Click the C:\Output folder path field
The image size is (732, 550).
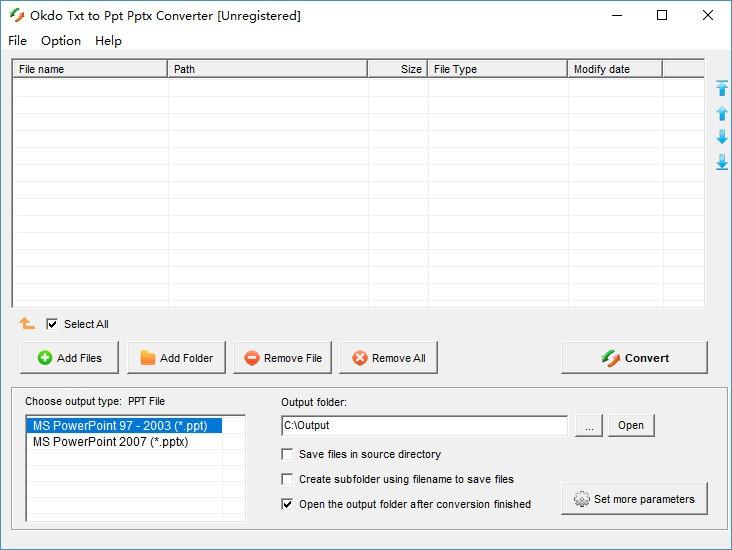[424, 425]
